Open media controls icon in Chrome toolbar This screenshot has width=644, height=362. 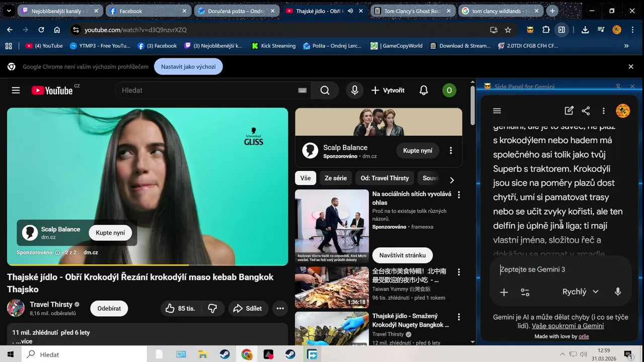(x=601, y=30)
